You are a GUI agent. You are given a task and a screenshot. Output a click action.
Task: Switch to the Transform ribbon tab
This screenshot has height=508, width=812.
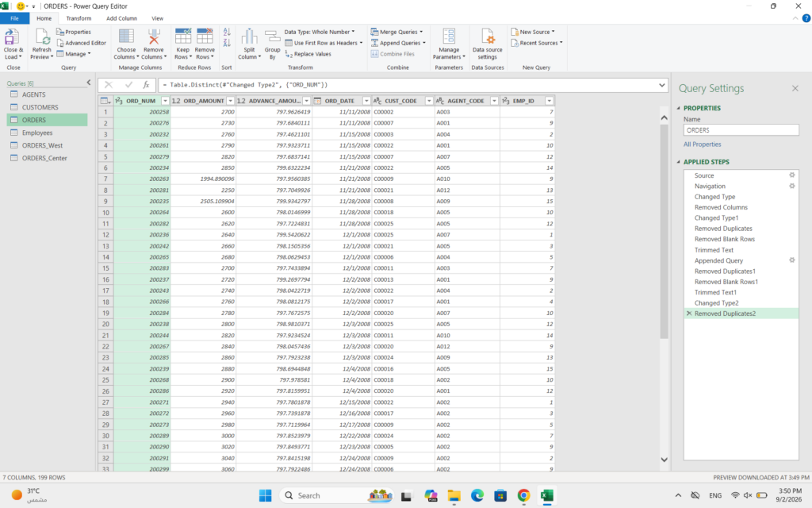coord(79,18)
